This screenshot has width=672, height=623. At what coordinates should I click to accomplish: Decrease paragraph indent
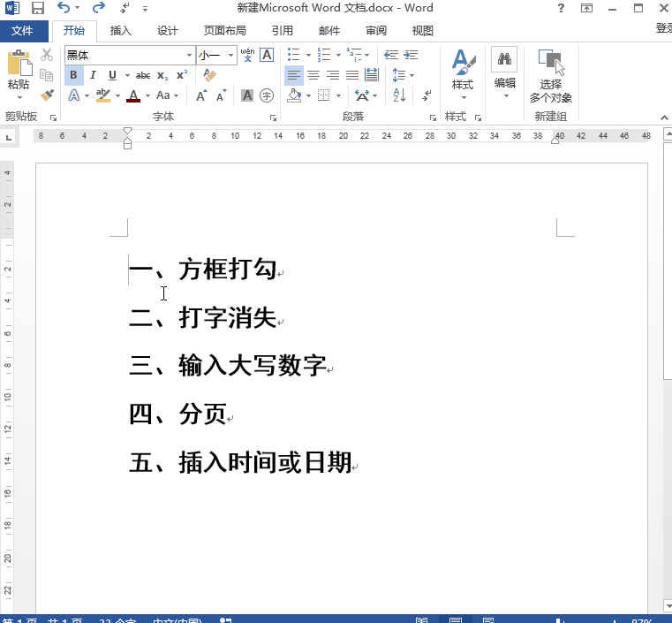pos(391,55)
